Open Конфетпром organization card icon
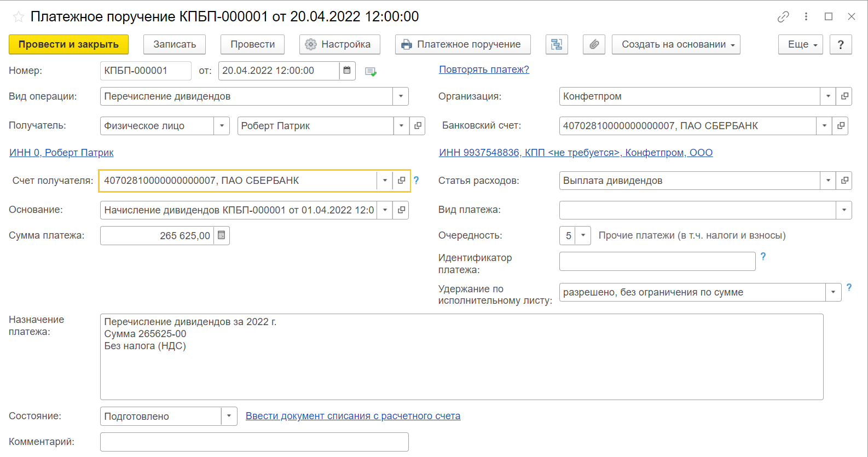This screenshot has width=868, height=457. point(844,96)
